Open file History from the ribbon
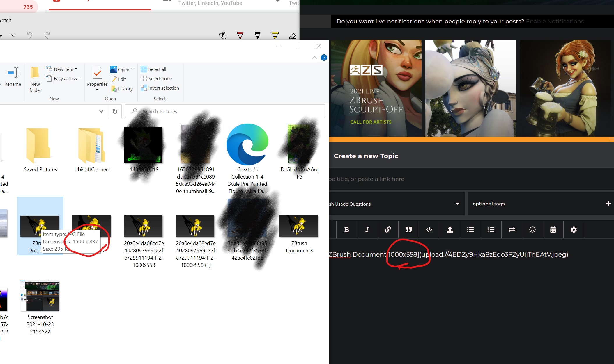614x364 pixels. pos(122,89)
